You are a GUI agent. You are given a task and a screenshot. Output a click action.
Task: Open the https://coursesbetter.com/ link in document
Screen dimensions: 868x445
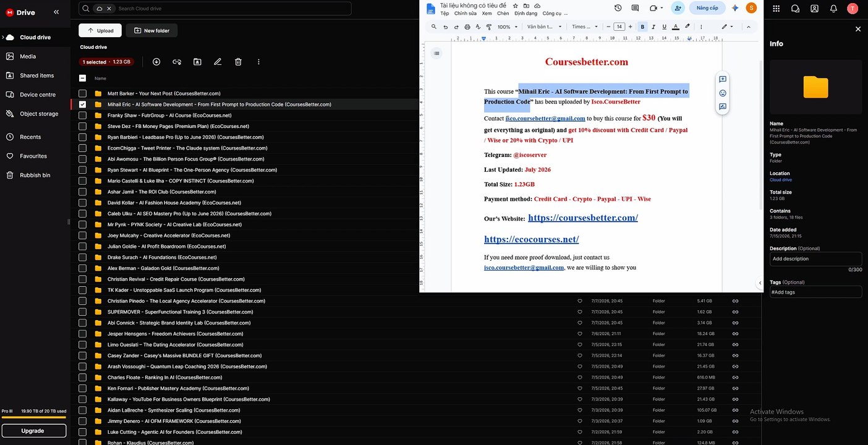pyautogui.click(x=583, y=218)
